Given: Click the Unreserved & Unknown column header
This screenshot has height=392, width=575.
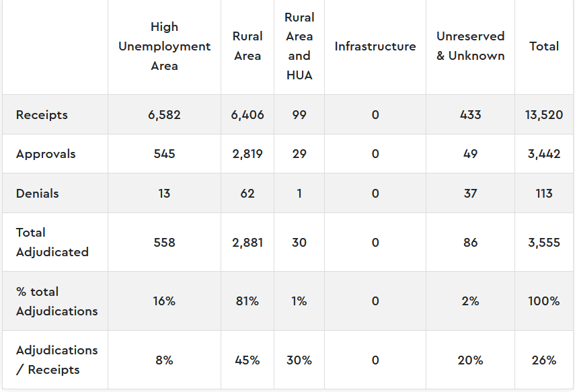Looking at the screenshot, I should [x=470, y=46].
